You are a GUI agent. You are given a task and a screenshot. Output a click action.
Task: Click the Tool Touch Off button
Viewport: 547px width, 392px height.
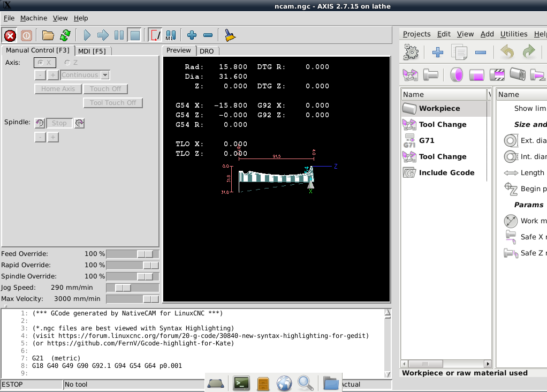pos(113,103)
